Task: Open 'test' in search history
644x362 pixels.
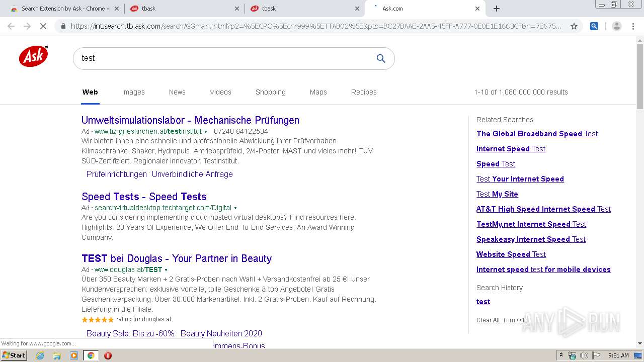Action: pyautogui.click(x=483, y=302)
